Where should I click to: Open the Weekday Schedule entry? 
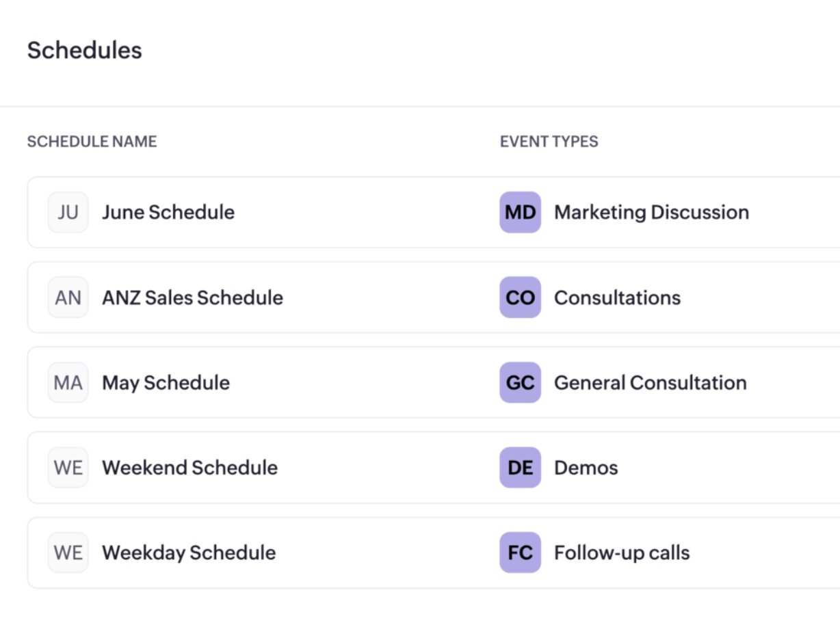(x=189, y=553)
